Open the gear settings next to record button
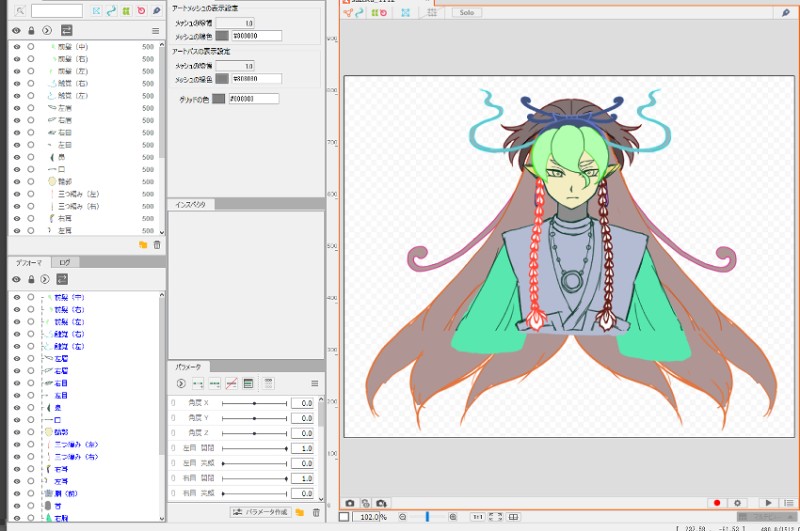 pyautogui.click(x=737, y=503)
